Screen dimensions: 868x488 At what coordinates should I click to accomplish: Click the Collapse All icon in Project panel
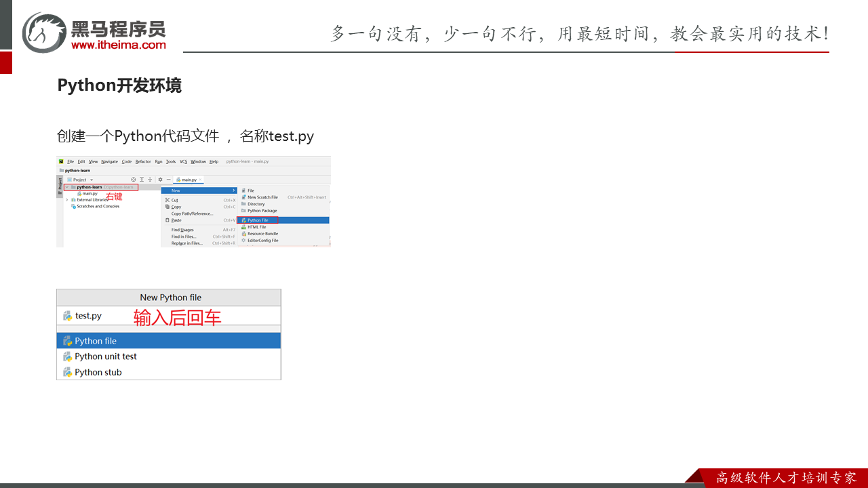pyautogui.click(x=151, y=180)
